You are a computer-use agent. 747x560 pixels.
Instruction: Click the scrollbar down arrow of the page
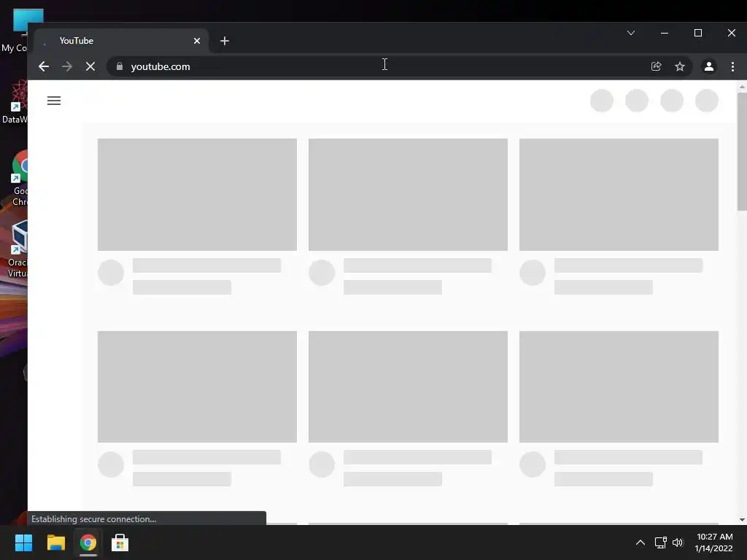(742, 519)
